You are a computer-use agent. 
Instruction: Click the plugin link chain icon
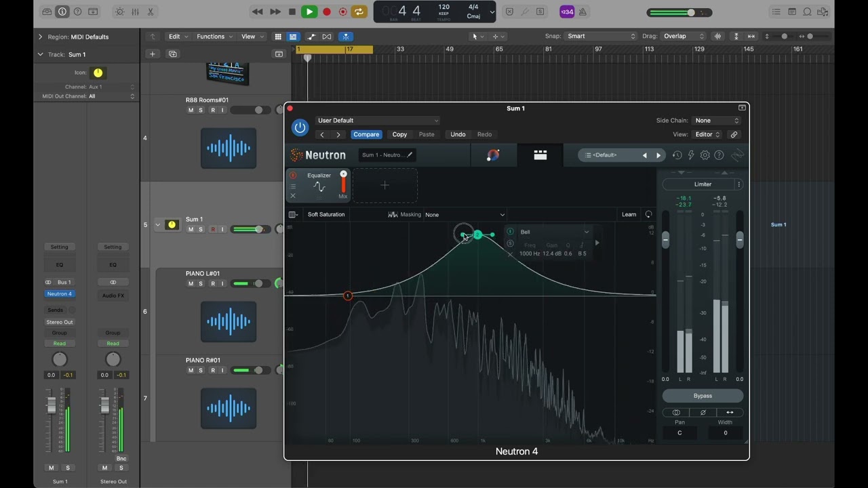point(734,134)
